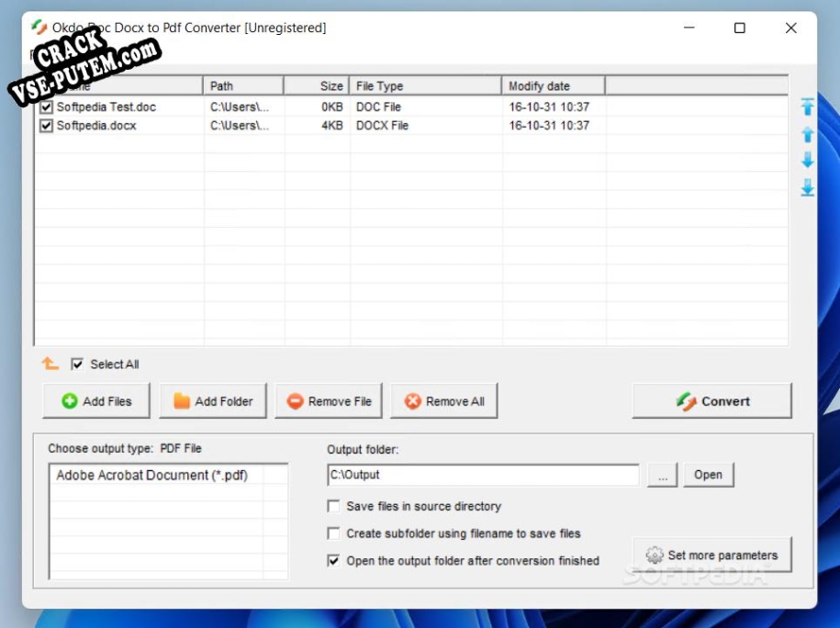Enable Save files in source directory

(x=334, y=506)
